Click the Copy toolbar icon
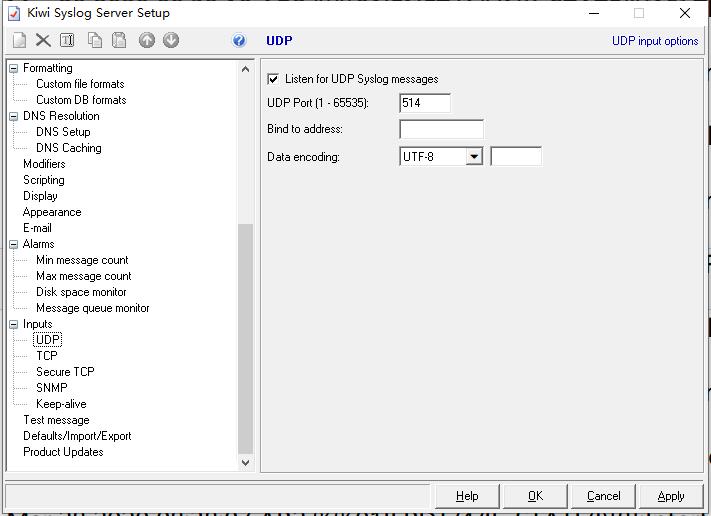Screen dimensions: 711x516 coord(95,40)
